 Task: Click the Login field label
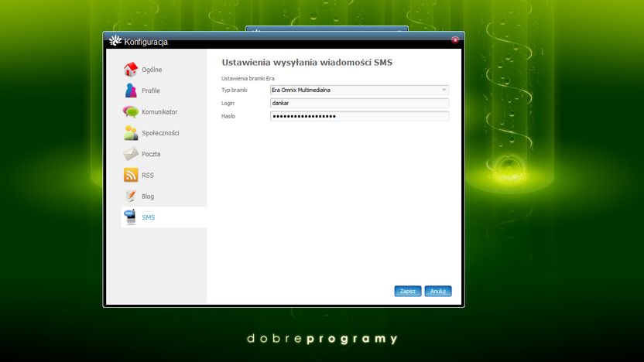click(x=228, y=103)
